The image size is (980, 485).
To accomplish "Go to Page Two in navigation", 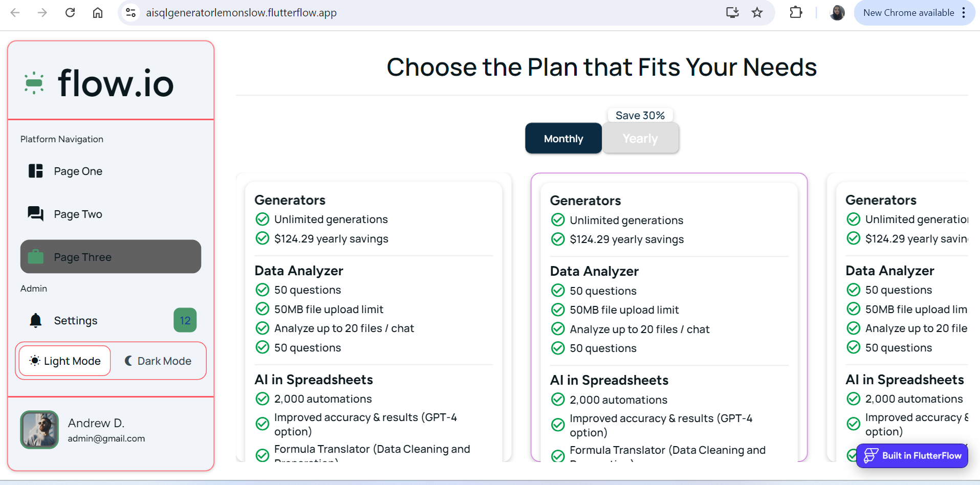I will (78, 214).
